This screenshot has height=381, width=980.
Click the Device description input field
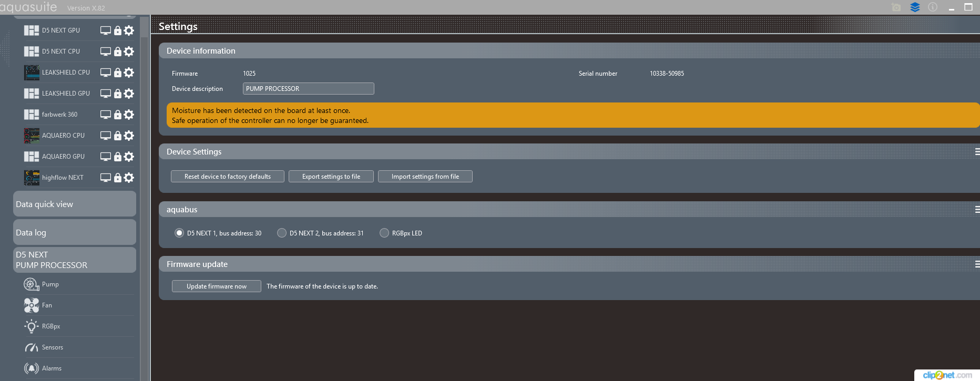pyautogui.click(x=309, y=89)
